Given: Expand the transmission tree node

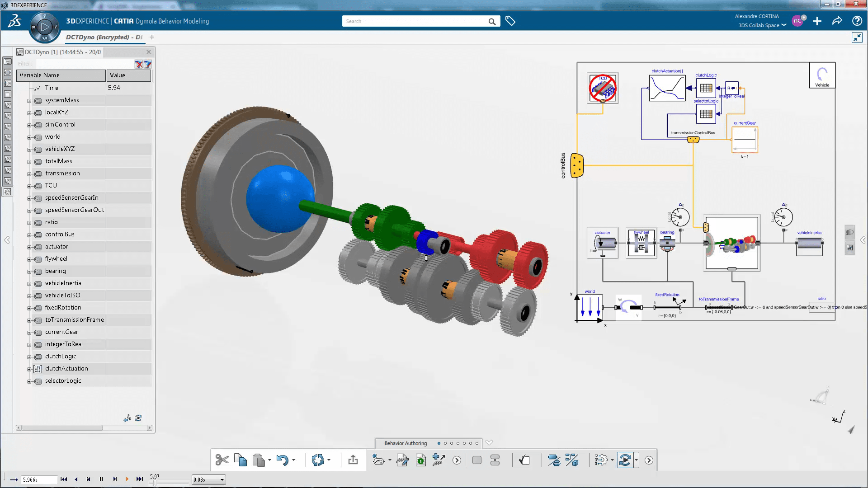Looking at the screenshot, I should 29,174.
